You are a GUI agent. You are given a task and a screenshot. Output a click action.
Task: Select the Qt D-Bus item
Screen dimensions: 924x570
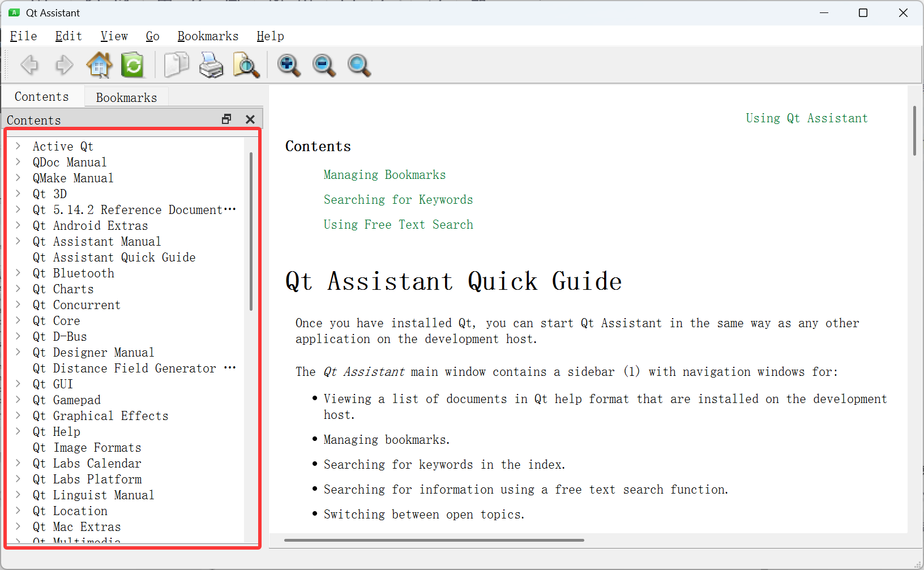pyautogui.click(x=59, y=337)
